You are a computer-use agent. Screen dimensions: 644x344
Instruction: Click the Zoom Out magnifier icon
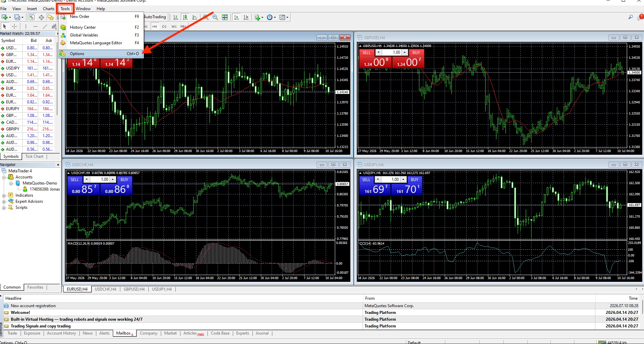[x=215, y=17]
